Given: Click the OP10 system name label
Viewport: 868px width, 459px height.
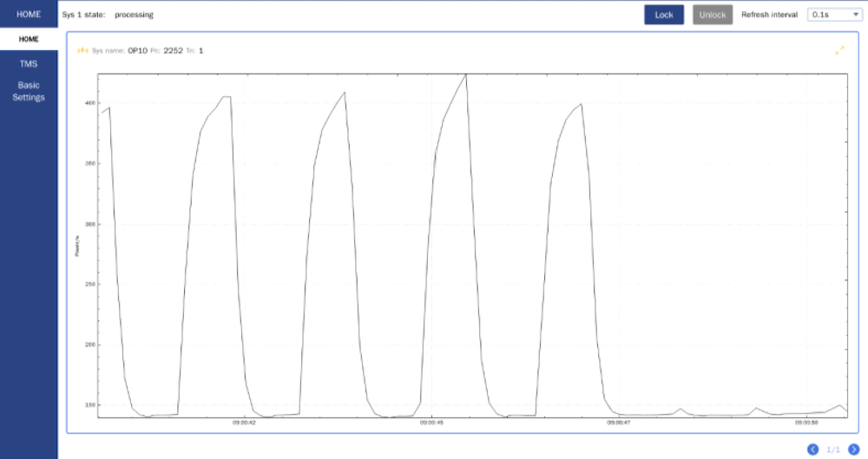Looking at the screenshot, I should point(137,50).
